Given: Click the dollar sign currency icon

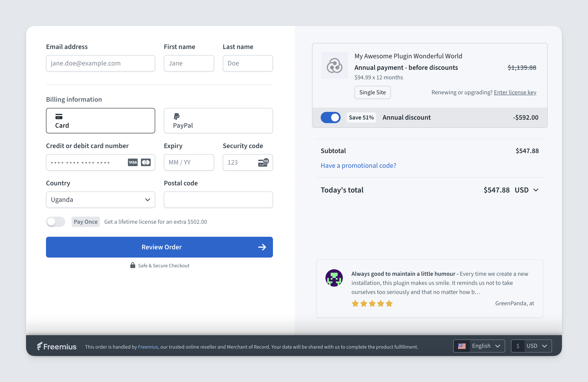Looking at the screenshot, I should [518, 346].
